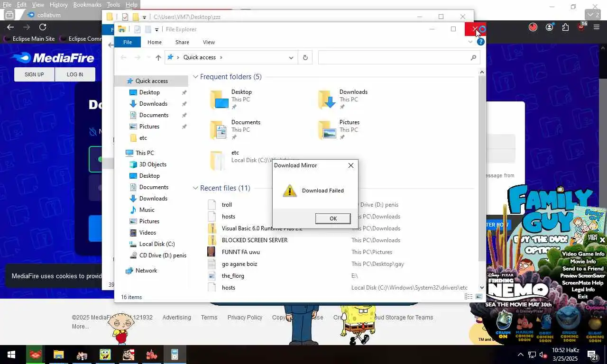Open the browser hamburger menu

click(597, 27)
